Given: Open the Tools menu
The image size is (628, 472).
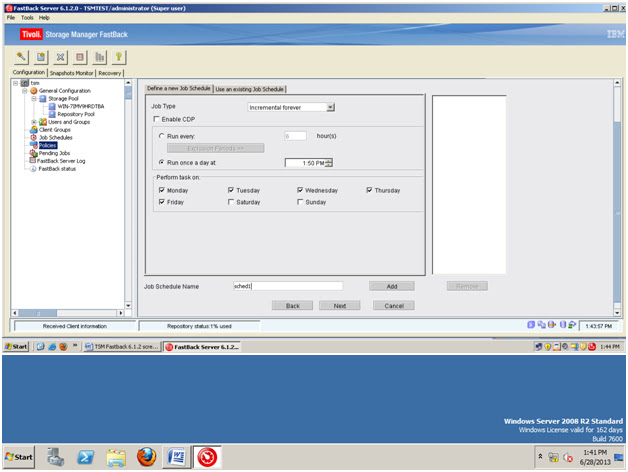Looking at the screenshot, I should coord(27,18).
